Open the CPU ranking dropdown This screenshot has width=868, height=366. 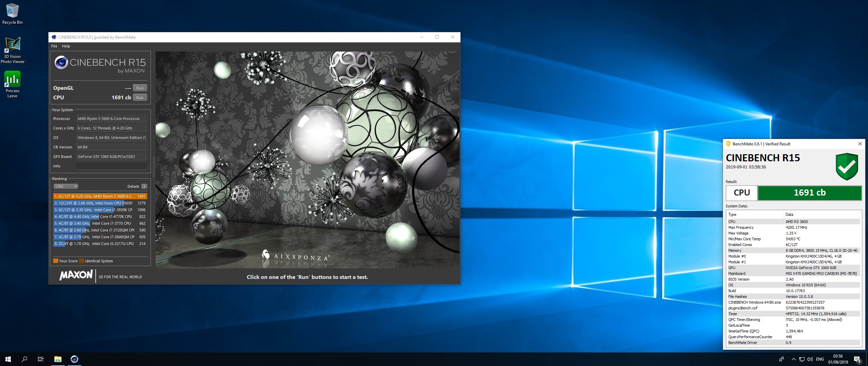tap(66, 186)
